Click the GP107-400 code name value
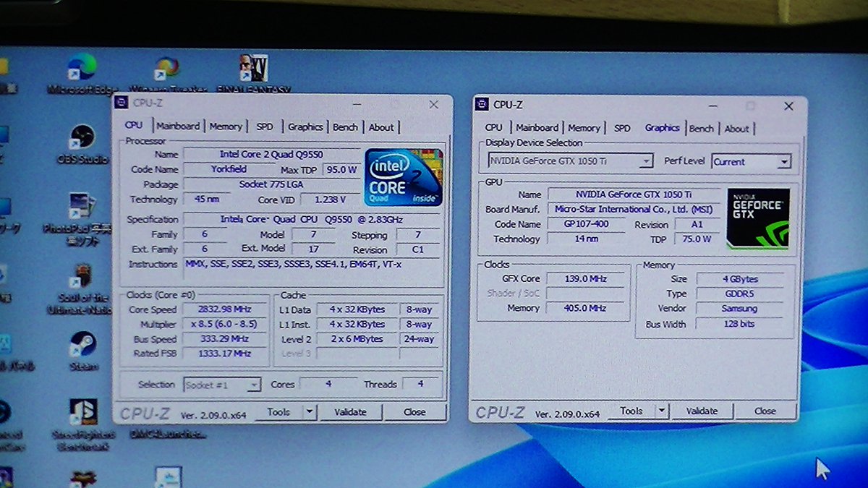Viewport: 868px width, 488px height. (585, 224)
